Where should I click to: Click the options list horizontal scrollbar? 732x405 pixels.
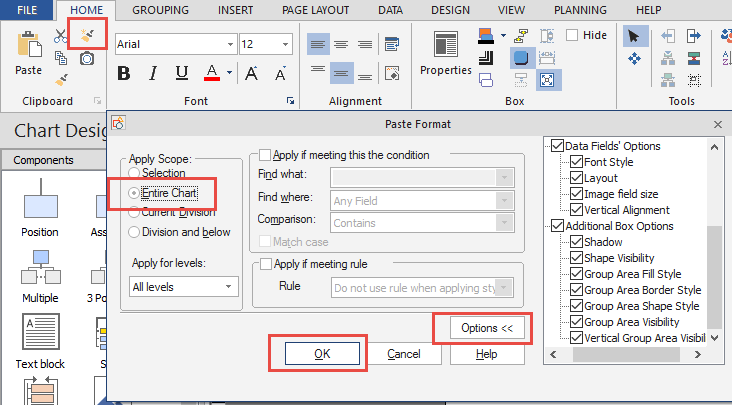(626, 355)
